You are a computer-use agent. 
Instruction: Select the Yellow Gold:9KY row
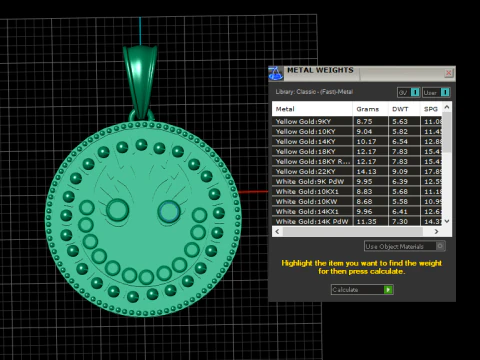[357, 121]
